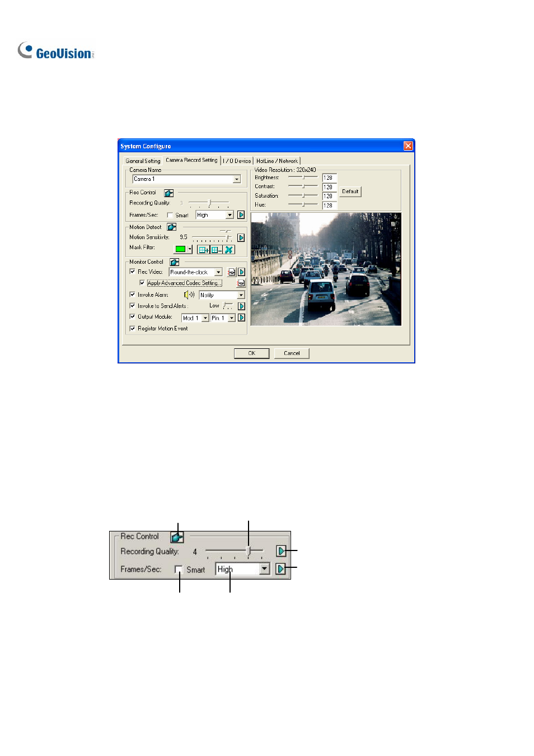534x756 pixels.
Task: Click the Contrast slider
Action: point(303,186)
